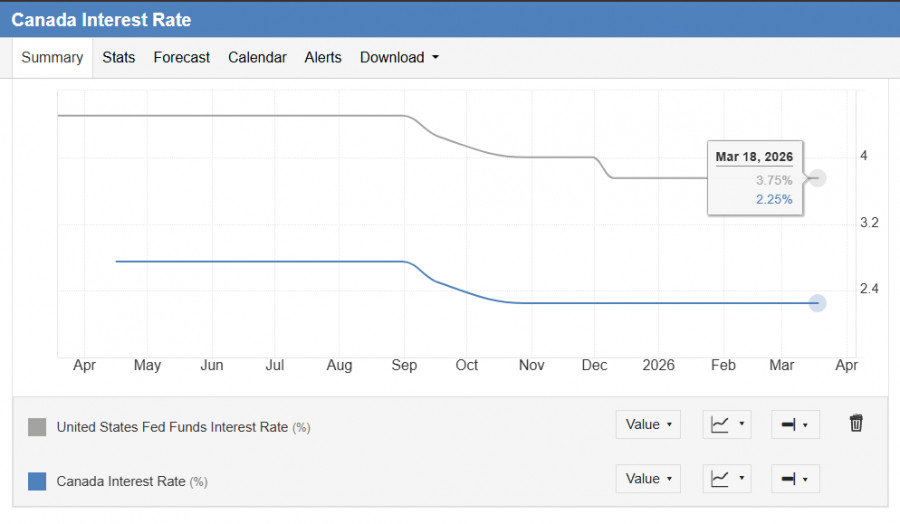900x524 pixels.
Task: Open Value dropdown for United States Fed Funds Rate
Action: click(x=648, y=425)
